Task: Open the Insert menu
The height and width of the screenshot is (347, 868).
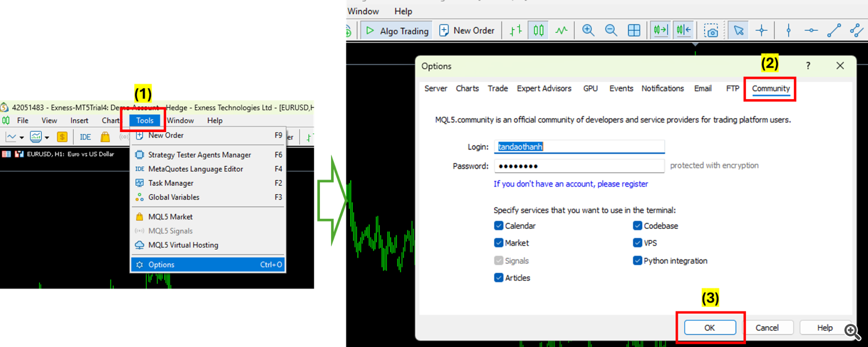Action: point(79,120)
